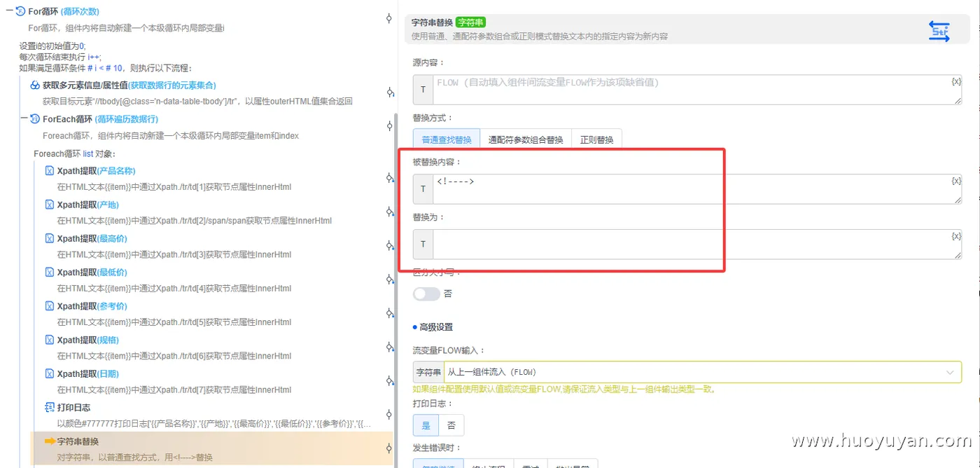The height and width of the screenshot is (468, 980).
Task: Click the flow node icon on 打印日志 row
Action: click(390, 415)
